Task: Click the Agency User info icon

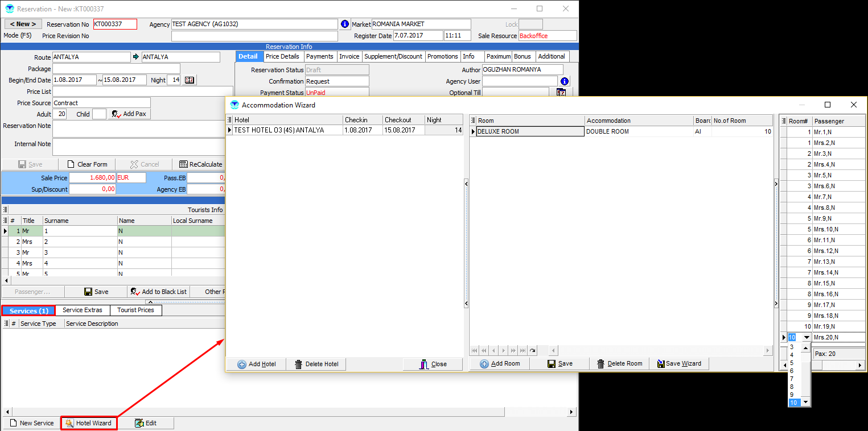Action: 565,81
